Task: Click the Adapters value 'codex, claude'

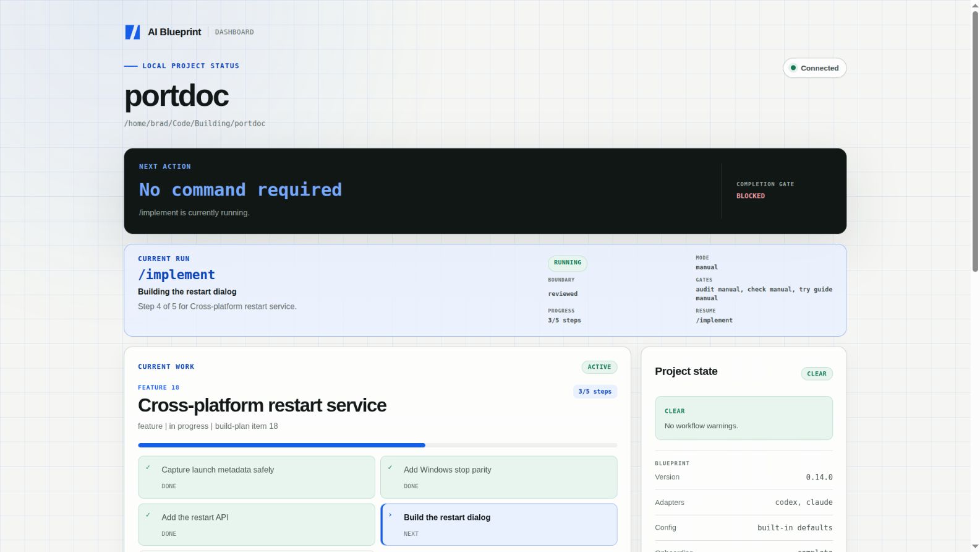Action: tap(804, 502)
